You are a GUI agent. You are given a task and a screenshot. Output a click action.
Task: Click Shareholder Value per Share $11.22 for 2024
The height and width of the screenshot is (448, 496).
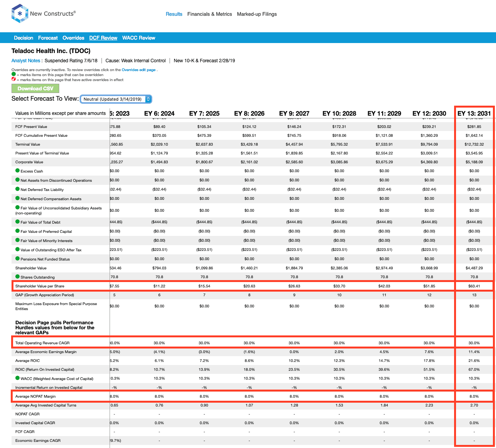(x=159, y=286)
